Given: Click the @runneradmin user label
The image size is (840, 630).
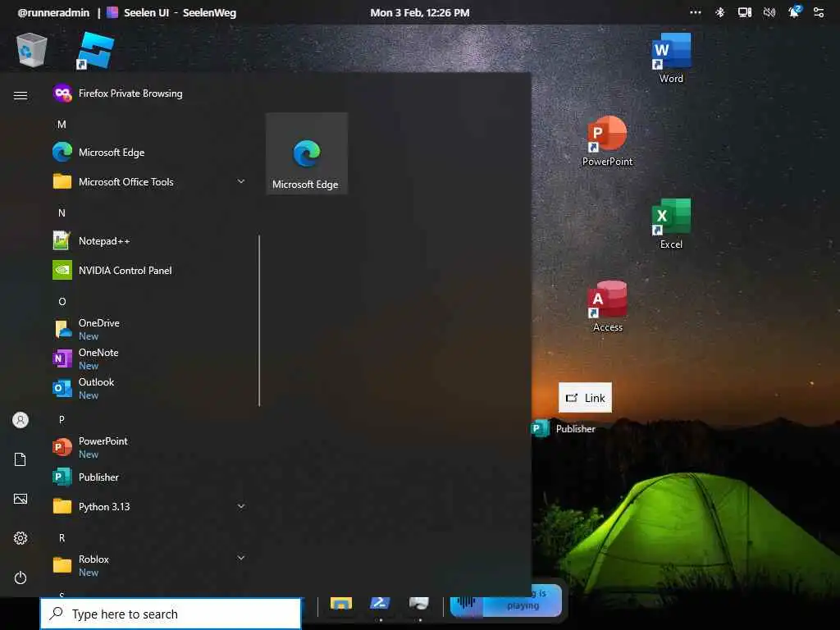Looking at the screenshot, I should [53, 12].
